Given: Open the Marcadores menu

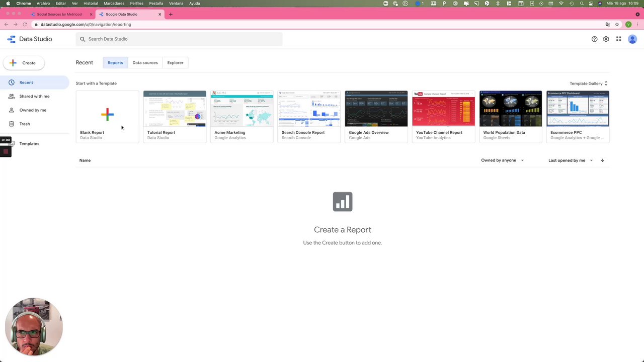Looking at the screenshot, I should point(114,4).
